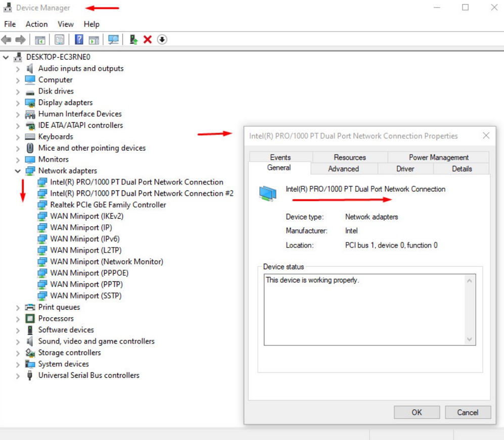Click the Back arrow toolbar icon
This screenshot has height=440, width=504.
[x=6, y=40]
